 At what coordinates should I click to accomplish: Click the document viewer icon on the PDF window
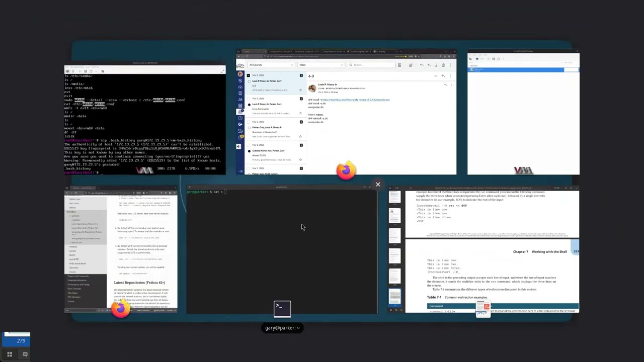[x=483, y=309]
